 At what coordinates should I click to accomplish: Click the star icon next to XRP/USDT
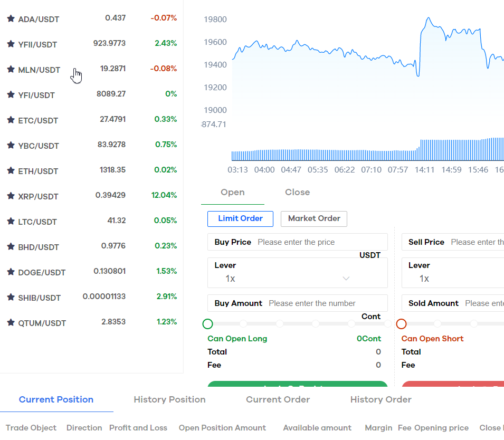coord(11,196)
